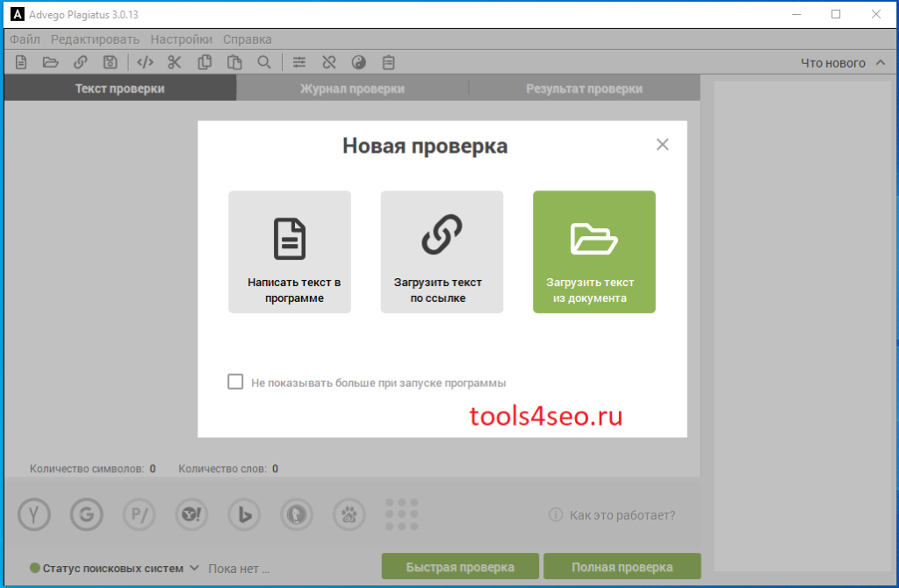Click the Пока нет status text
Viewport: 899px width, 588px height.
(239, 569)
